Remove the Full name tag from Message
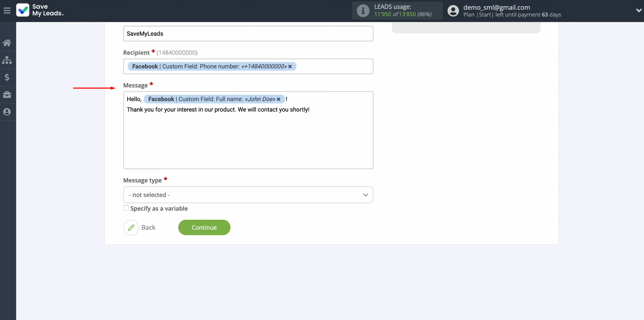644x320 pixels. click(x=279, y=99)
